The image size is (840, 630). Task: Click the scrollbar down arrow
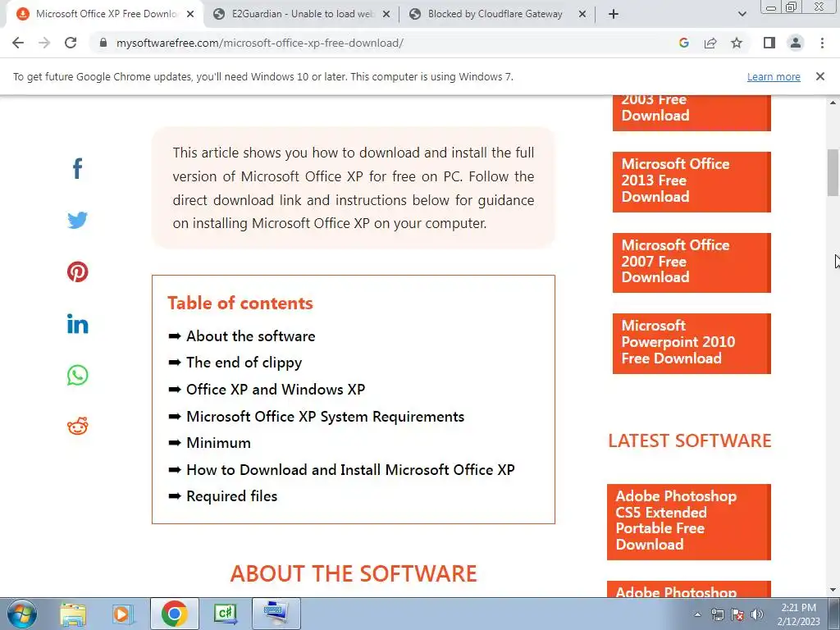point(833,590)
